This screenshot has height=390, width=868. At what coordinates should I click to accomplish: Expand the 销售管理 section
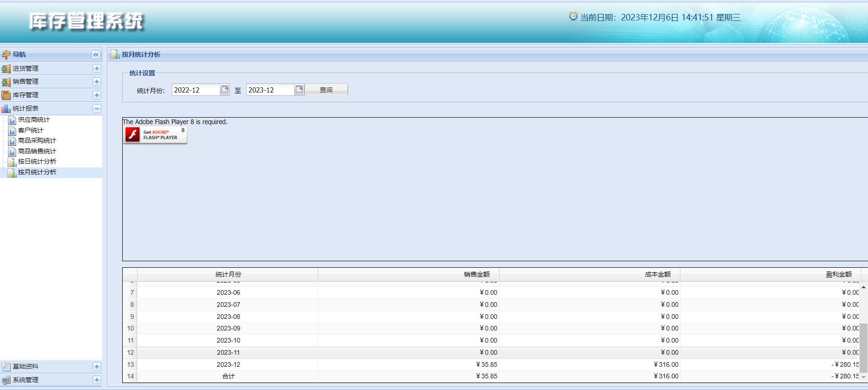point(97,81)
